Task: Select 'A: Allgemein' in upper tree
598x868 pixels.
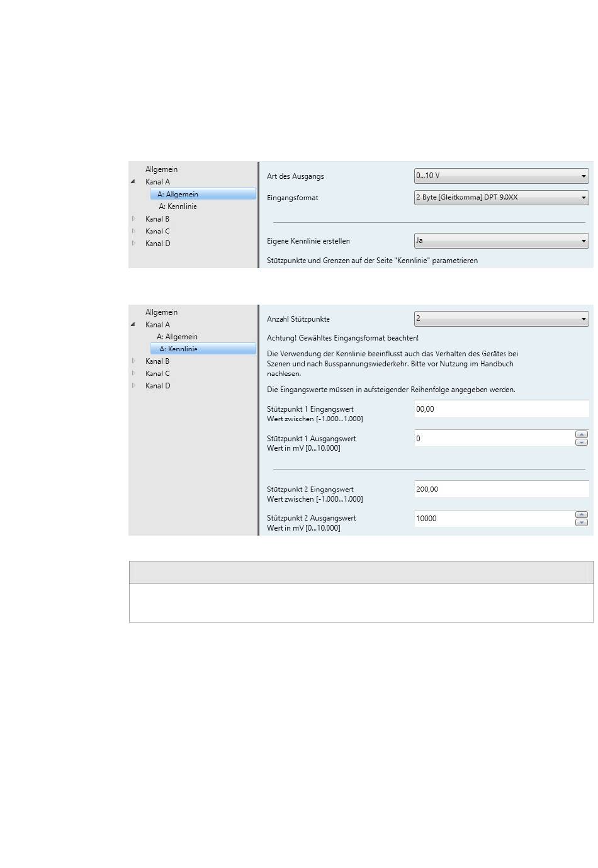Action: (203, 194)
